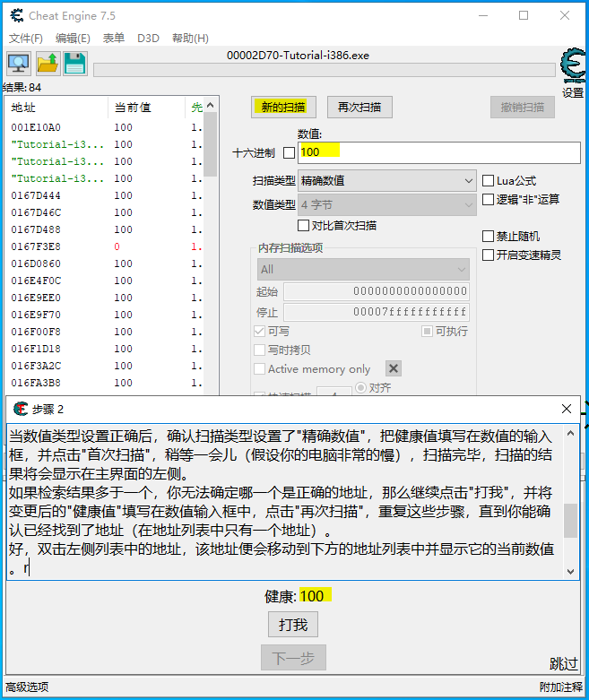This screenshot has height=700, width=589.
Task: Open the File menu
Action: coord(26,39)
